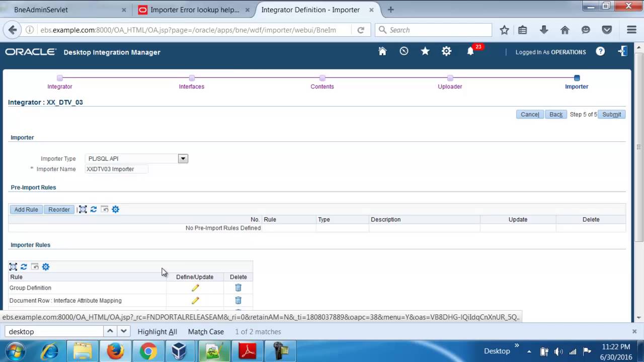Click reset-to-default icon in Pre-Import Rules toolbar
The width and height of the screenshot is (644, 362).
[x=105, y=209]
